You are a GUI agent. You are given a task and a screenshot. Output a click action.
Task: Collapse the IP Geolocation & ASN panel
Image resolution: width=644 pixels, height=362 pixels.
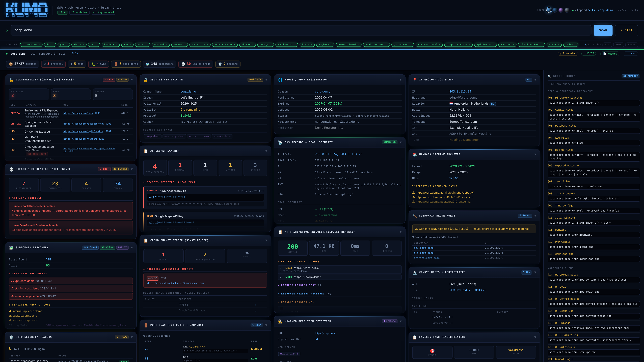click(x=535, y=80)
